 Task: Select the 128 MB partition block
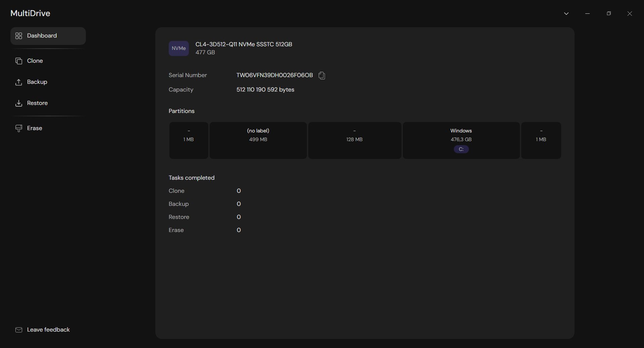[354, 140]
